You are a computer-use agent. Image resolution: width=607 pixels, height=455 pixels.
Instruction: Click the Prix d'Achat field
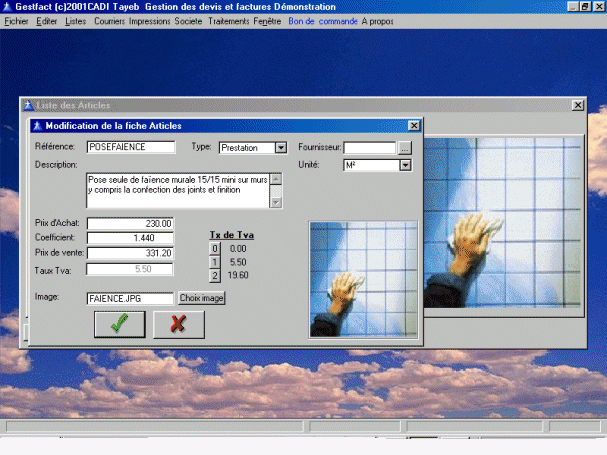pos(131,223)
